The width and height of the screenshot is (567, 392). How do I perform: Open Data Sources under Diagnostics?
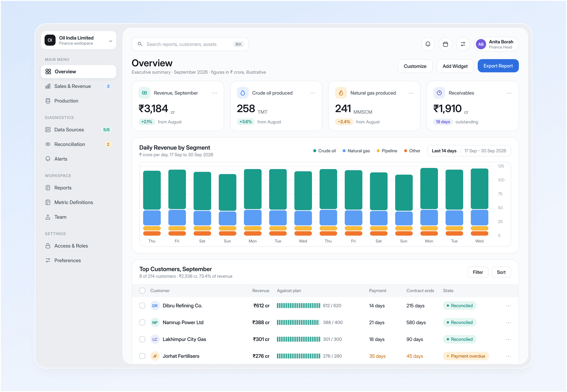click(x=78, y=130)
